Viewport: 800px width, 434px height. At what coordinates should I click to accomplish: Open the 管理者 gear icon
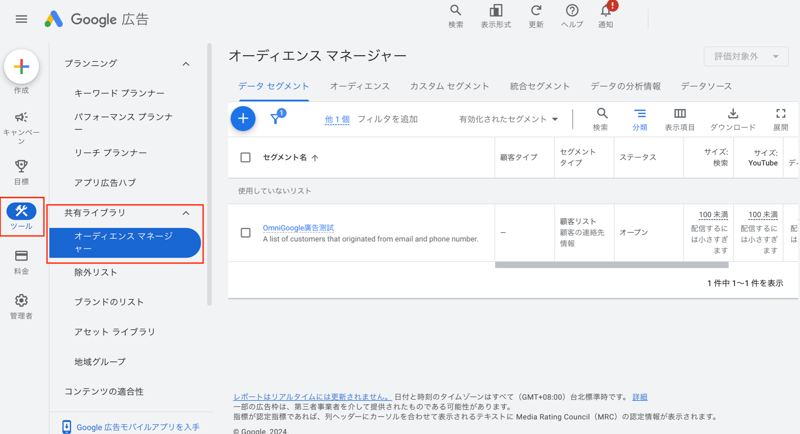point(21,301)
